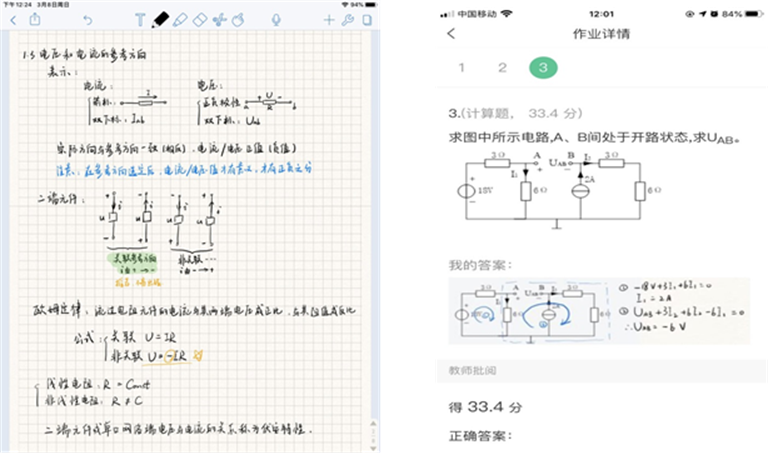This screenshot has width=768, height=453.
Task: Tap the share/export icon in notes toolbar
Action: [x=36, y=19]
